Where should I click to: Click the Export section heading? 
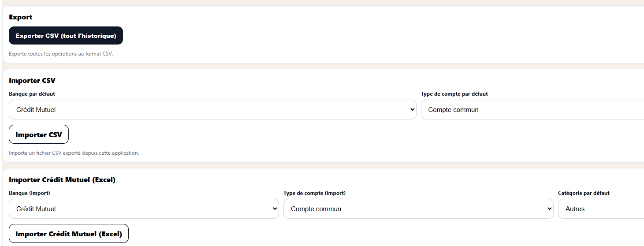click(21, 17)
